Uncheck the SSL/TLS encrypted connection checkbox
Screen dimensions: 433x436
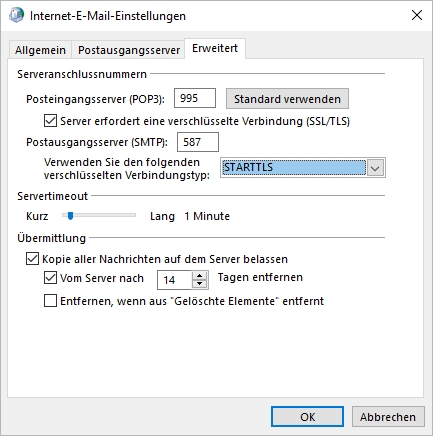[50, 121]
